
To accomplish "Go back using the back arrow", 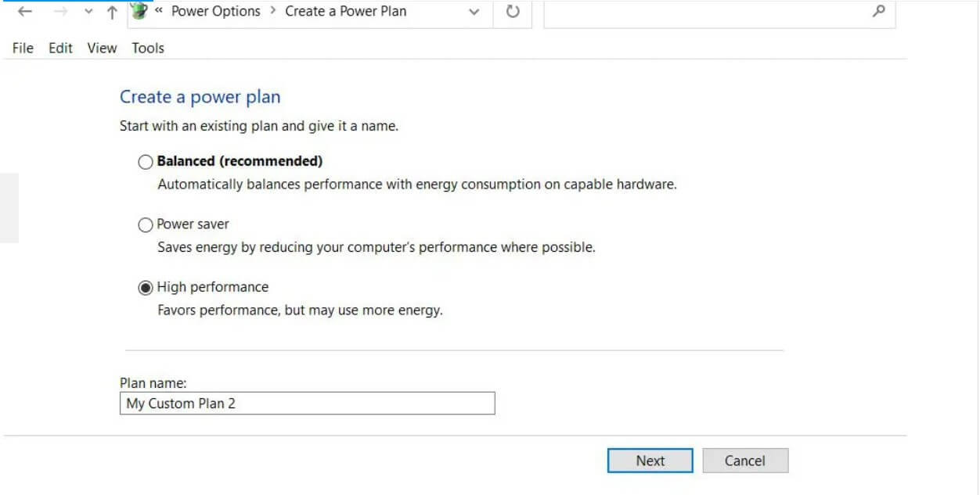I will click(x=24, y=12).
